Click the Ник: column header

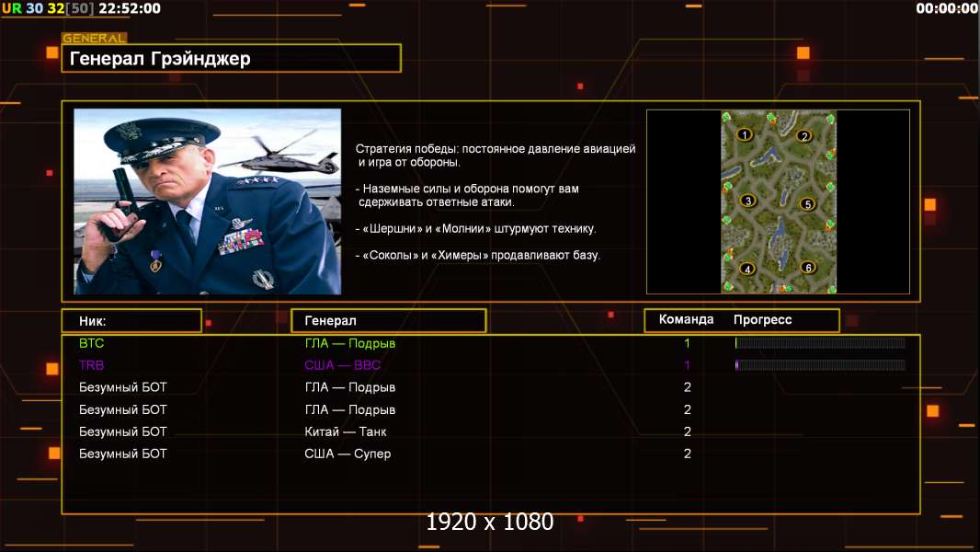pos(131,320)
